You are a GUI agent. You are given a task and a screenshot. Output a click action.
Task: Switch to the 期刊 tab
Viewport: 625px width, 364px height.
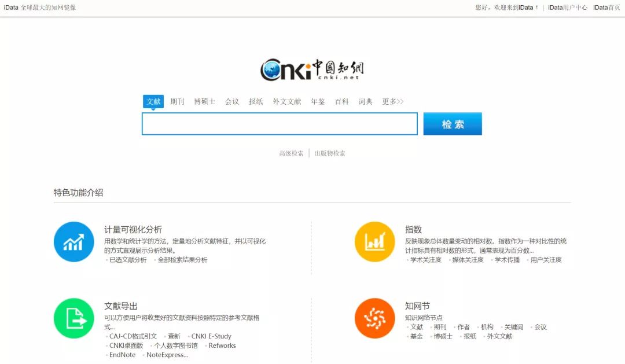[x=177, y=102]
